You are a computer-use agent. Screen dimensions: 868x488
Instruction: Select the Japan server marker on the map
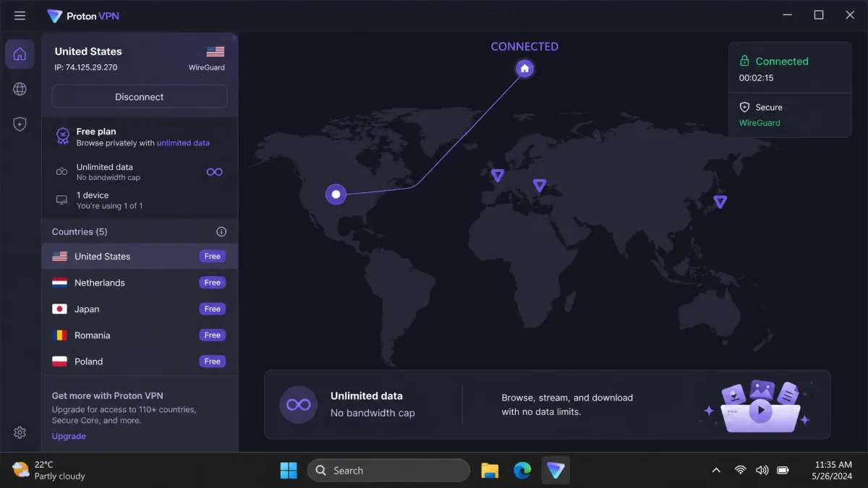(x=720, y=202)
